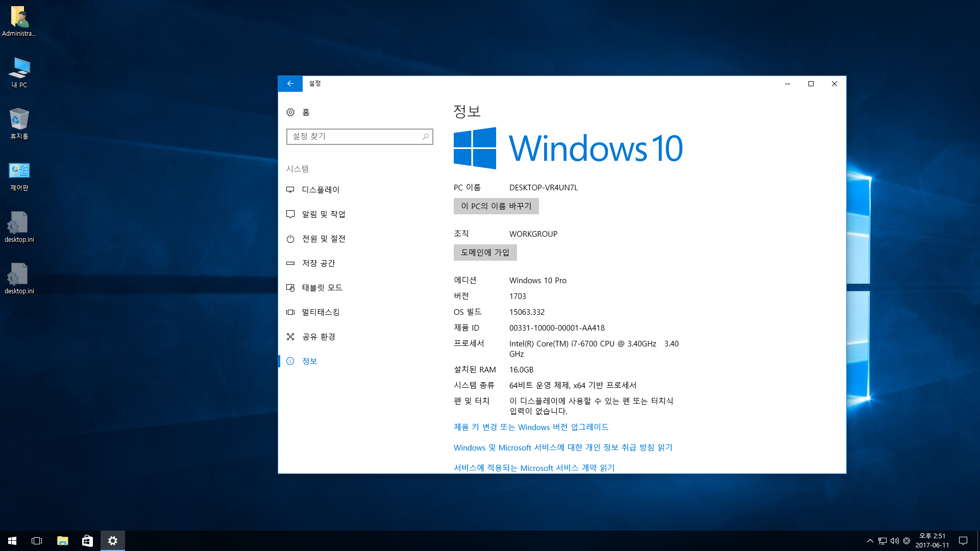This screenshot has height=551, width=980.
Task: Click the tray icon right of the speaker
Action: [906, 541]
